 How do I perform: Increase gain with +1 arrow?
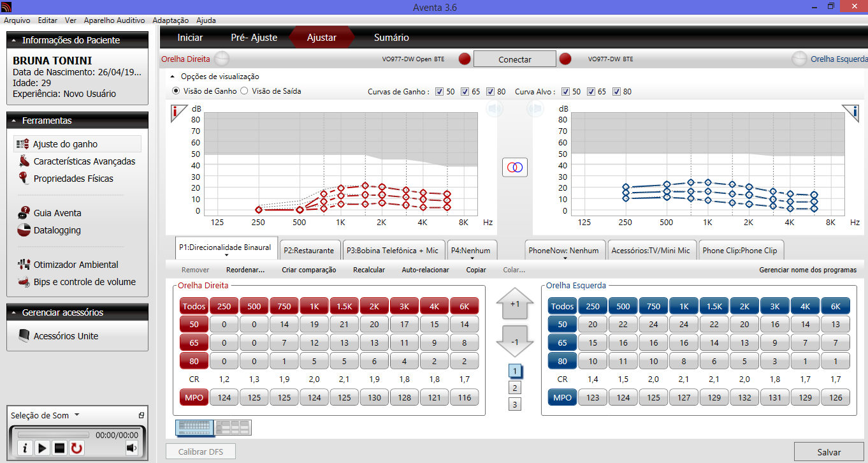pos(515,304)
